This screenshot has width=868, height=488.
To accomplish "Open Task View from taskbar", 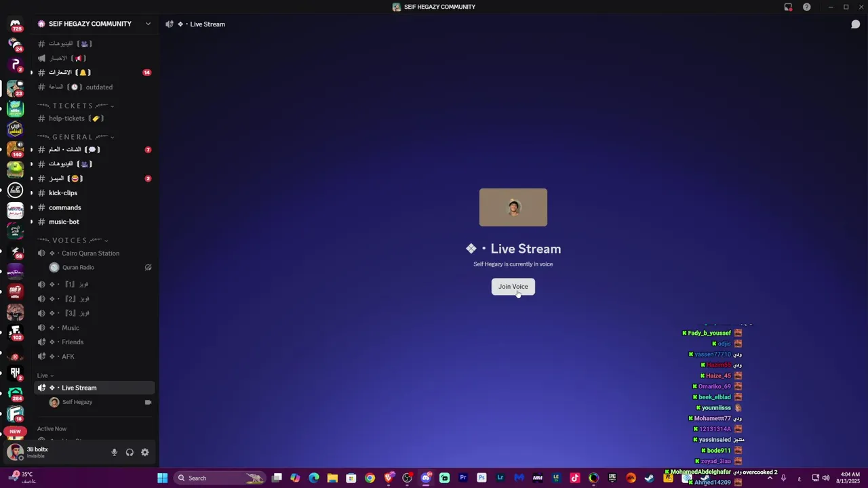I will [x=277, y=478].
